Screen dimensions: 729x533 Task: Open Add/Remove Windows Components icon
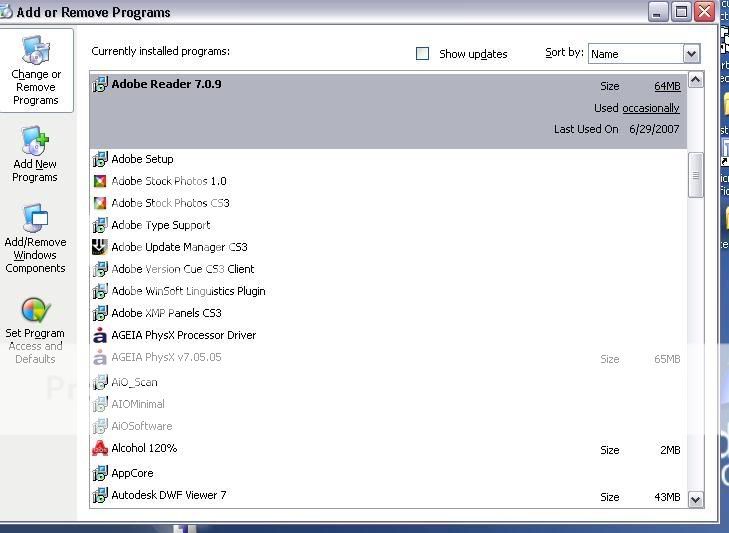(x=35, y=218)
